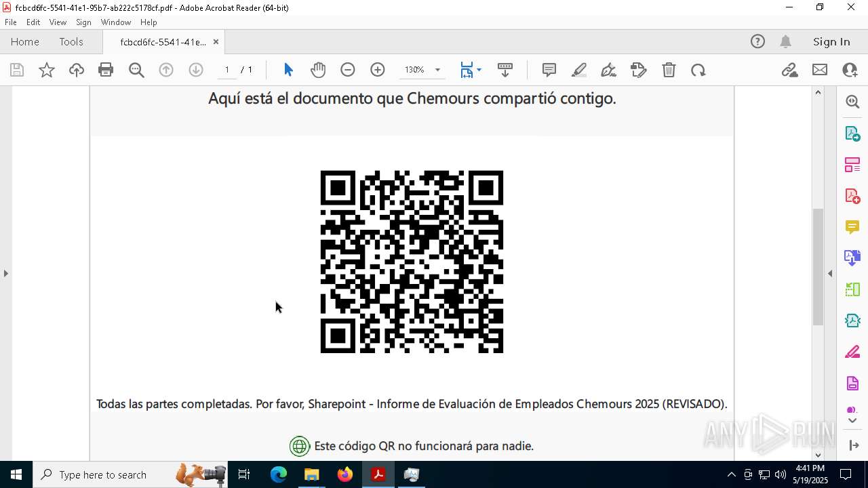This screenshot has width=868, height=488.
Task: Click the Rotate page icon
Action: point(698,70)
